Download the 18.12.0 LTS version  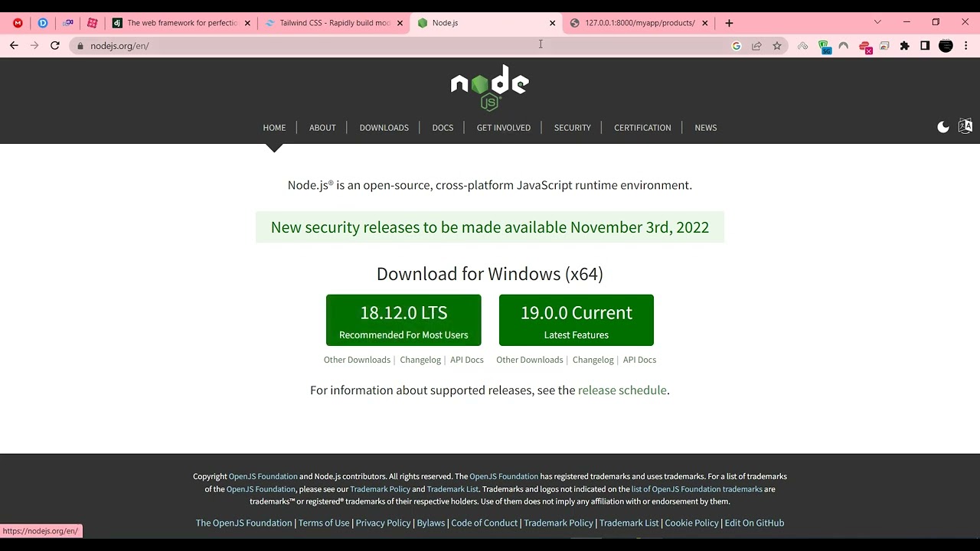[403, 320]
